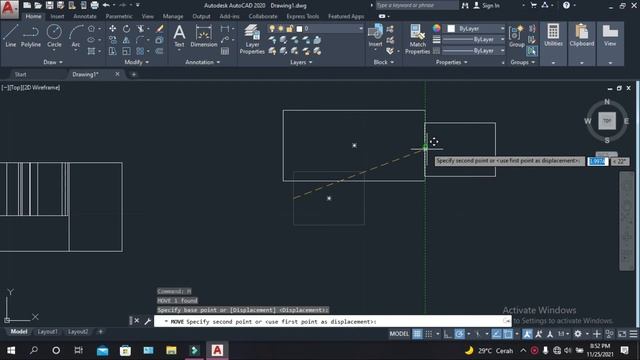Toggle the grid display in status bar
Viewport: 640px width, 360px height.
(x=417, y=334)
